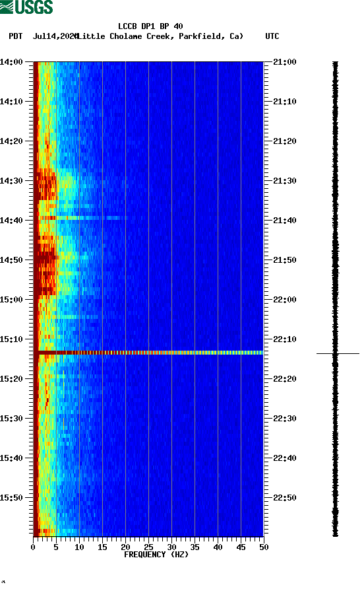Click the 14:40 PDT time label

pyautogui.click(x=11, y=221)
